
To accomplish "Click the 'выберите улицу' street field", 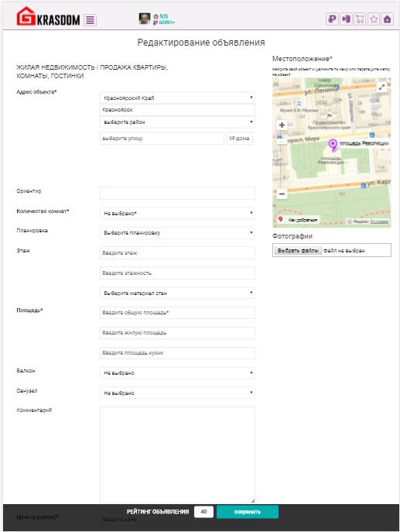I will click(x=162, y=139).
